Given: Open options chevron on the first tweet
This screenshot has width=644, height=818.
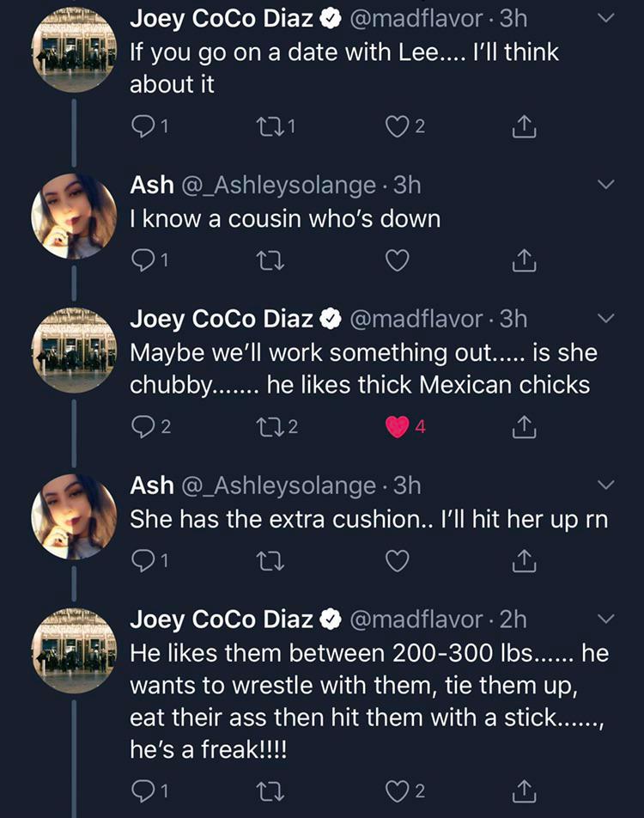Looking at the screenshot, I should point(606,17).
